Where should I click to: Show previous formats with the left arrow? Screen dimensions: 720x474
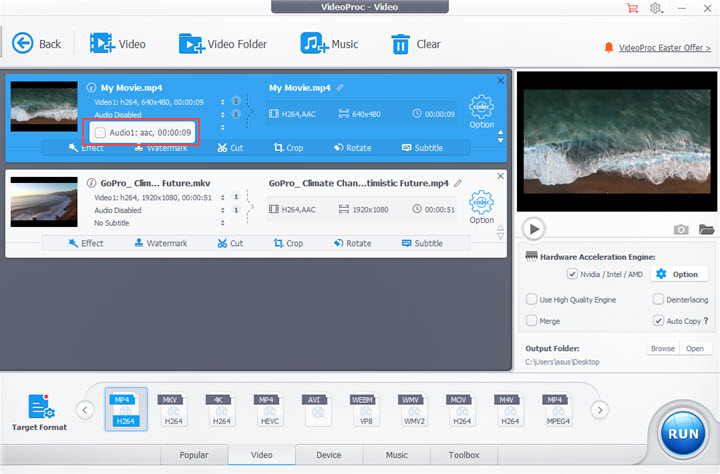85,410
